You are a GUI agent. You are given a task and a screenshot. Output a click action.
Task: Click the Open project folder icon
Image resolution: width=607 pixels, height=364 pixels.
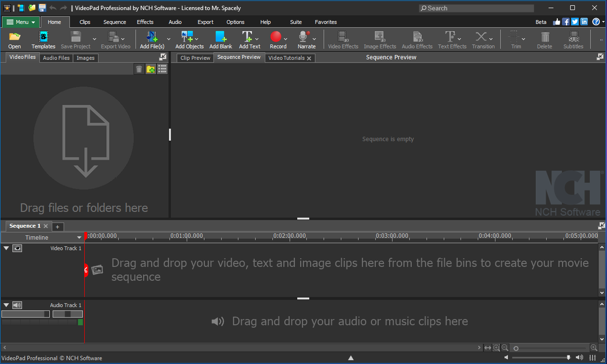[14, 37]
